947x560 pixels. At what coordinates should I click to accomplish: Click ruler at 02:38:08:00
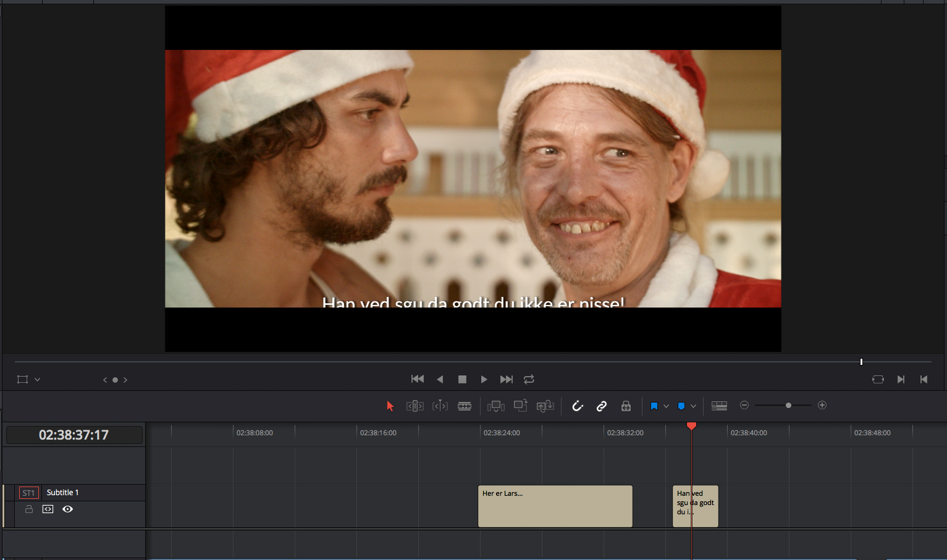click(255, 433)
